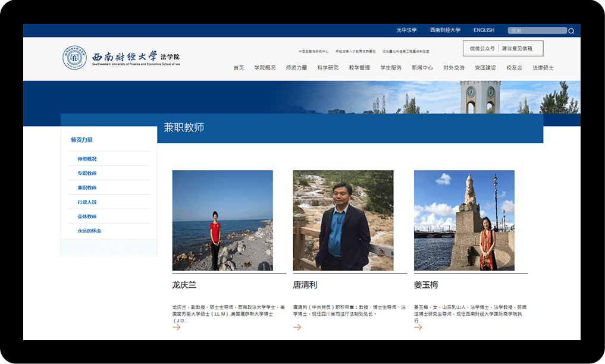Click the search magnifier icon
This screenshot has width=605, height=364.
tap(571, 31)
